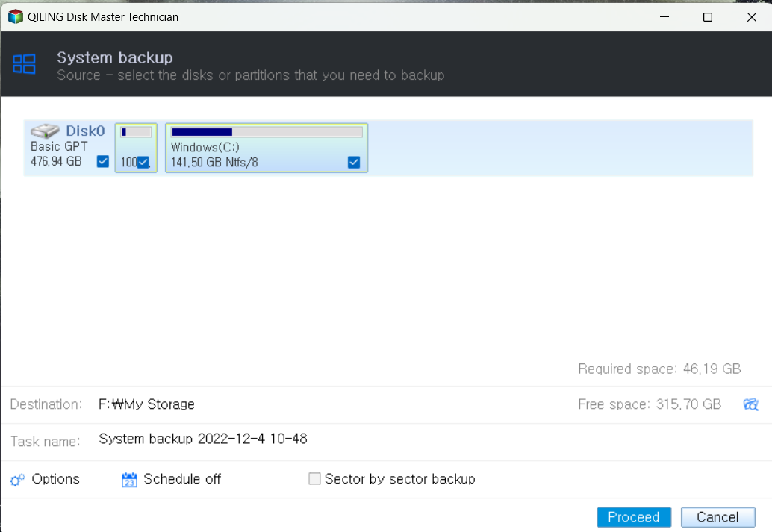Close the QILING Disk Master window

(x=751, y=17)
